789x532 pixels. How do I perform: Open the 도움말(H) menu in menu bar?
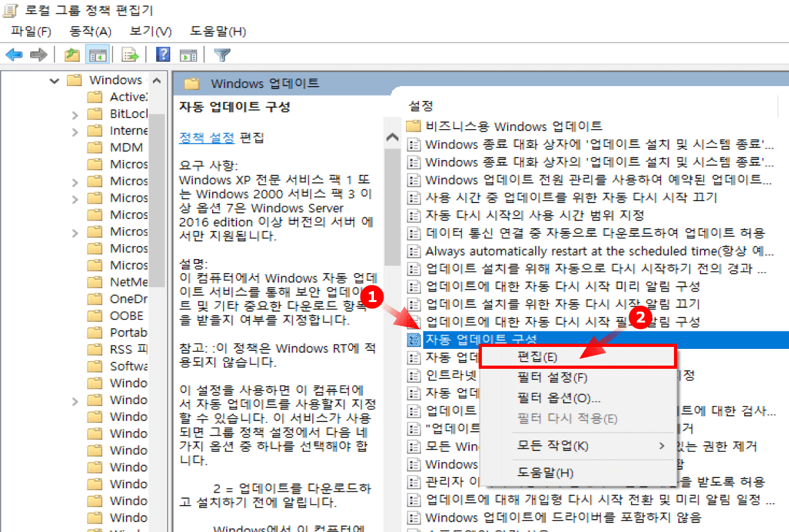click(x=218, y=31)
